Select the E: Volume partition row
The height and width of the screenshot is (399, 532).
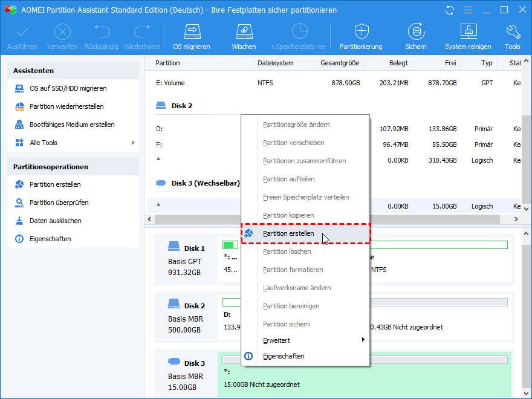pyautogui.click(x=334, y=83)
